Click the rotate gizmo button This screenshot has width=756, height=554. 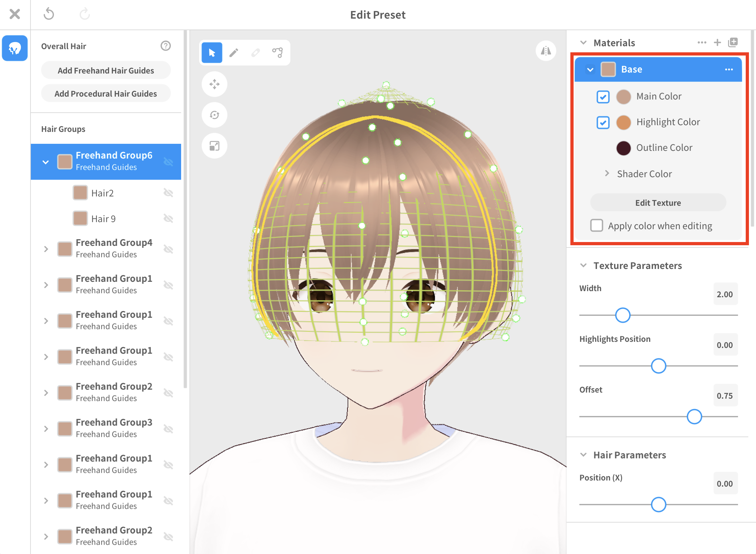(x=215, y=115)
